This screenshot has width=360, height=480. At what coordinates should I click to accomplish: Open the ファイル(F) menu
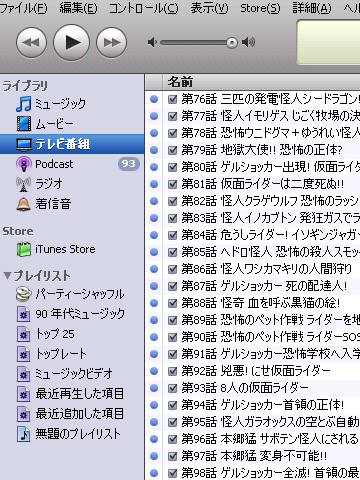[x=24, y=8]
